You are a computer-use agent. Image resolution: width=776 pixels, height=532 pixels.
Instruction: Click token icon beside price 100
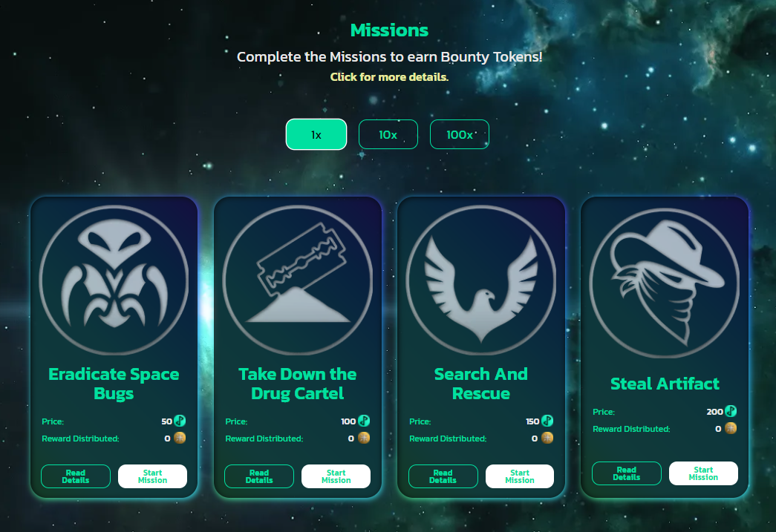coord(364,421)
